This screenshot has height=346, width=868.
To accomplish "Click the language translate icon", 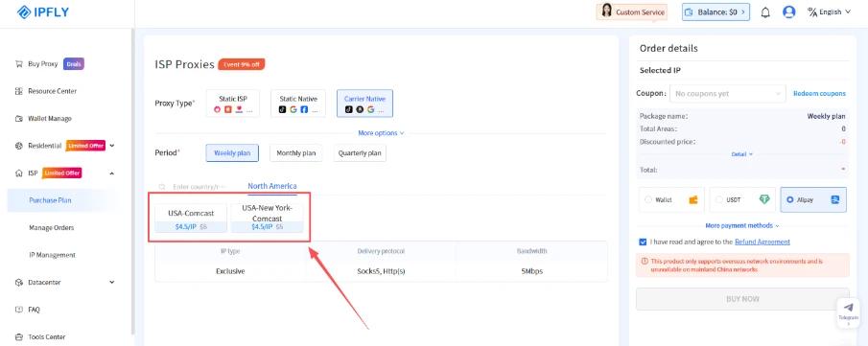I will [812, 12].
